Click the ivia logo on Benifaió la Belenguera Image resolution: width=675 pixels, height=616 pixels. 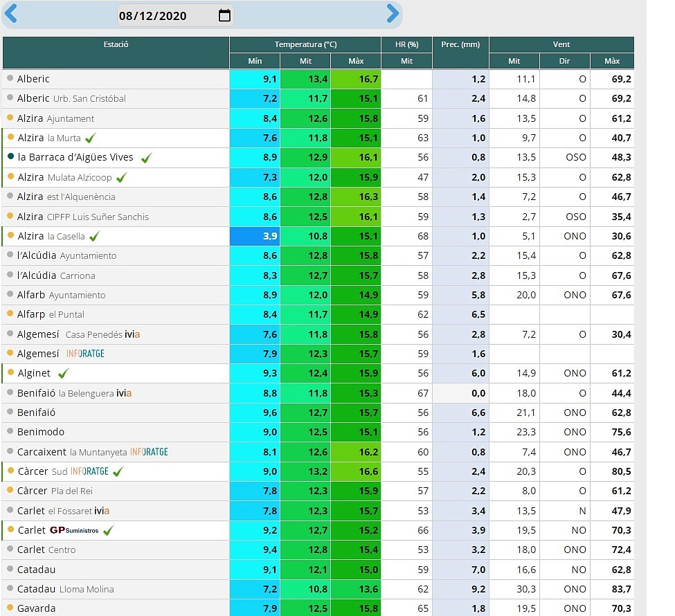(124, 393)
